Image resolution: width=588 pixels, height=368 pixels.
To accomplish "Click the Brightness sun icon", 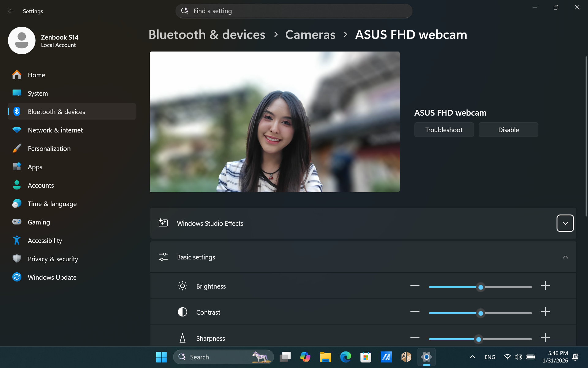I will [x=182, y=286].
